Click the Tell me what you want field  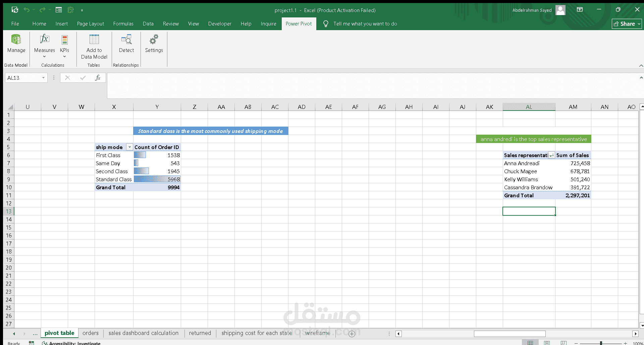(365, 24)
